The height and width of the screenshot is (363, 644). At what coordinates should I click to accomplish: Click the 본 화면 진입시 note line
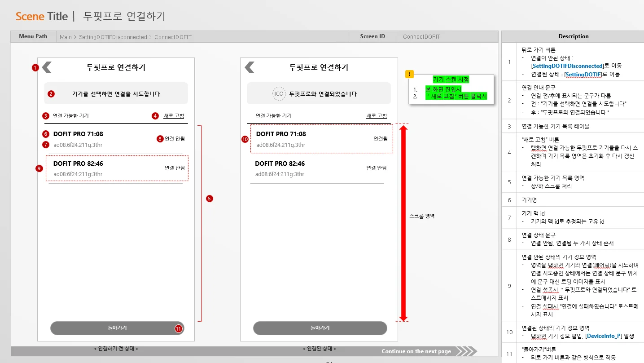443,89
